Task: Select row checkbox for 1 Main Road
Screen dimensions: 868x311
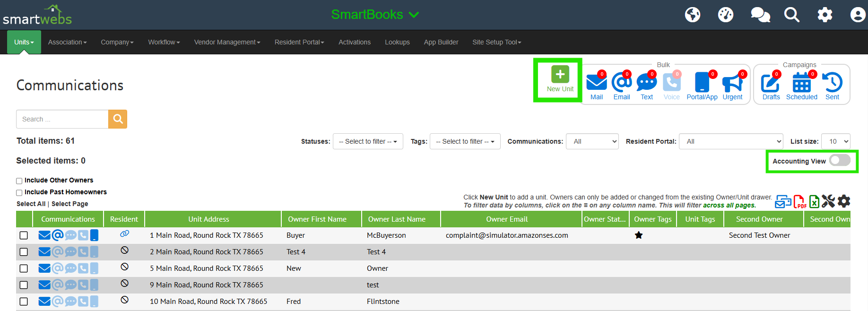Action: click(24, 235)
